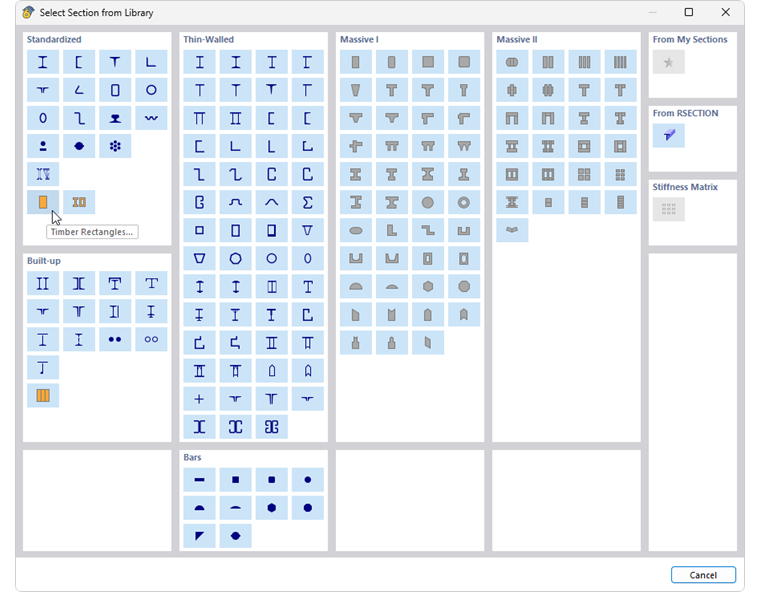Click the 'Bars' group heading

pyautogui.click(x=192, y=457)
